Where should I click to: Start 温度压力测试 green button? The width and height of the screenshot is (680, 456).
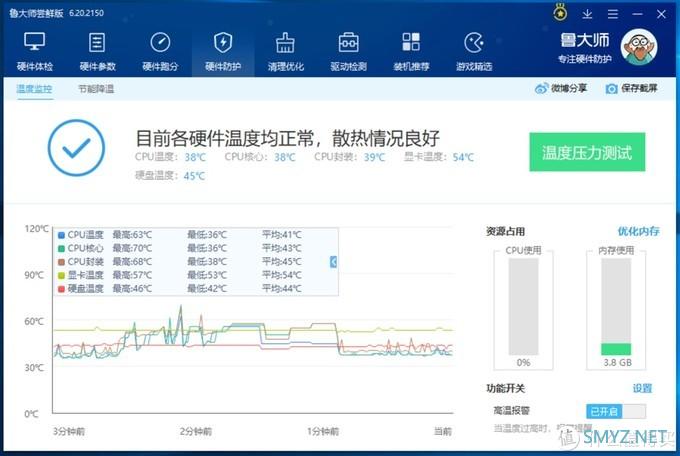click(587, 152)
